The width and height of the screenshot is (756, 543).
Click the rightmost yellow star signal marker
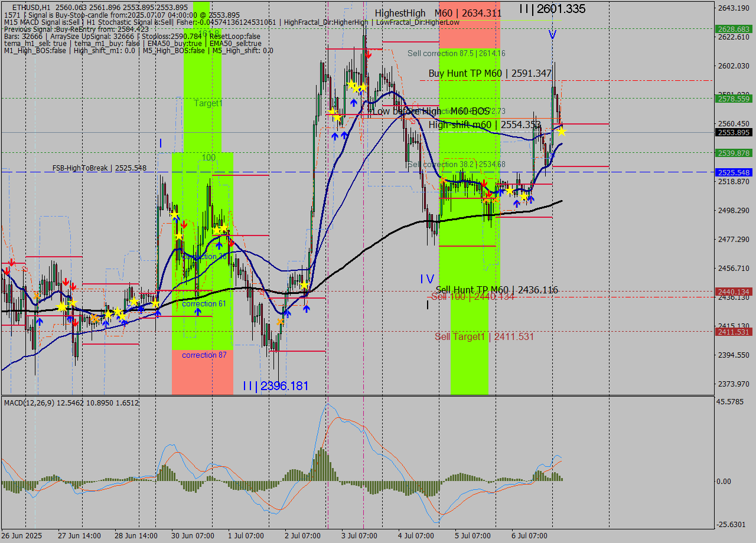pos(562,132)
